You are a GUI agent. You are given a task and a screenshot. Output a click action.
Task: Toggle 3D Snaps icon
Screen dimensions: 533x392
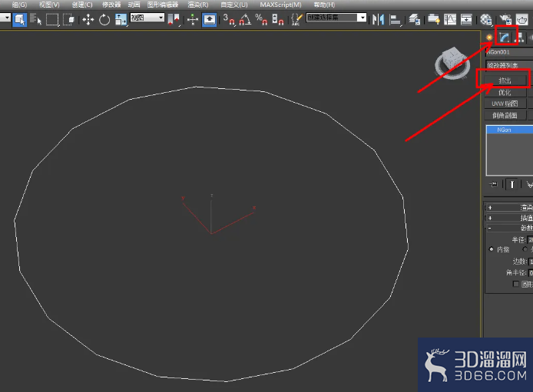229,19
